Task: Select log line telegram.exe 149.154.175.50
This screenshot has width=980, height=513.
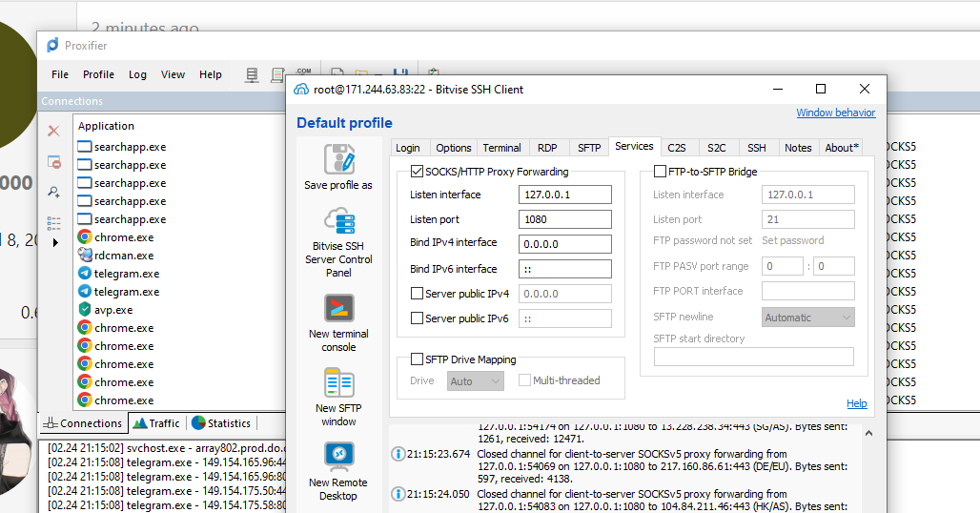Action: 166,491
